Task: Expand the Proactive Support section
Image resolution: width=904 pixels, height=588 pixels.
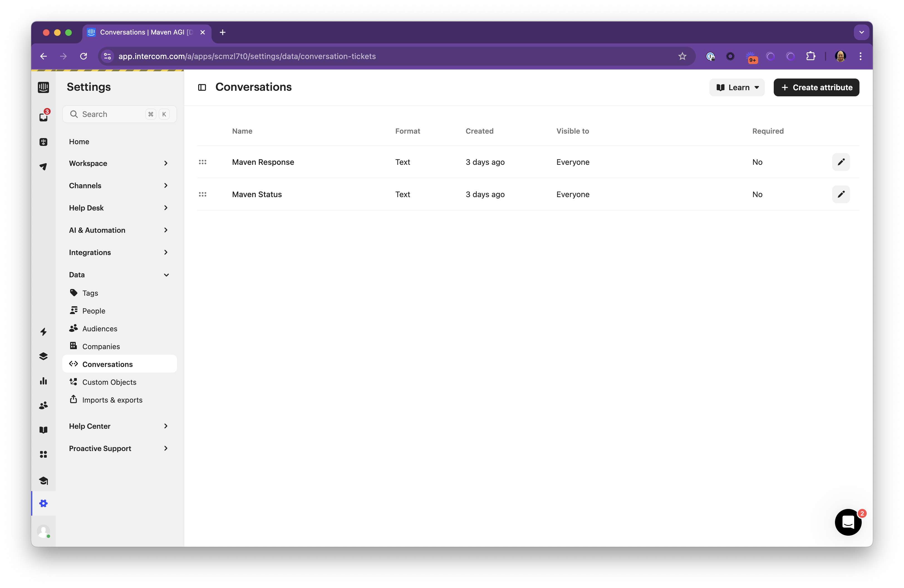Action: click(x=119, y=448)
